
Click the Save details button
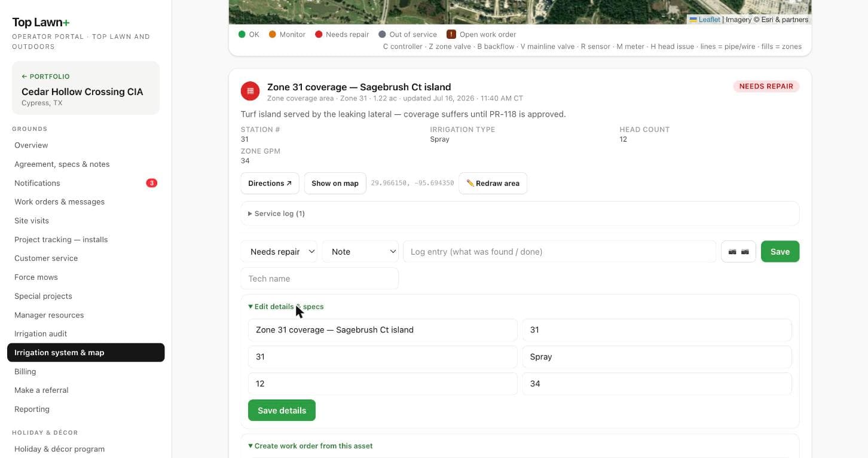coord(282,410)
